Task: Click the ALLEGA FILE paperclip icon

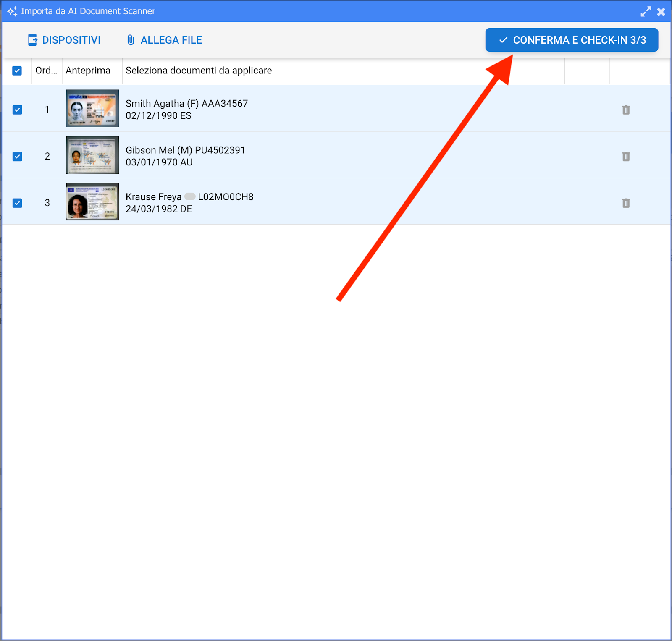Action: tap(131, 40)
